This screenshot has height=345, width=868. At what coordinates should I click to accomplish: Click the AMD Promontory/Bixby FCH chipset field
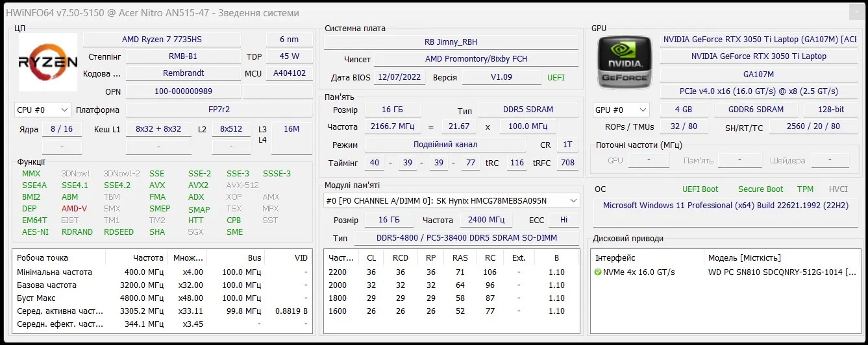click(477, 59)
